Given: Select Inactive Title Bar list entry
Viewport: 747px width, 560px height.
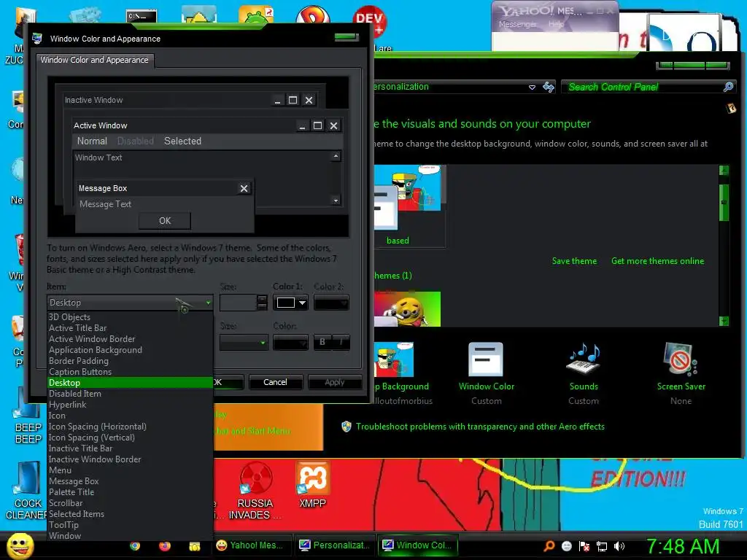Looking at the screenshot, I should click(x=130, y=448).
